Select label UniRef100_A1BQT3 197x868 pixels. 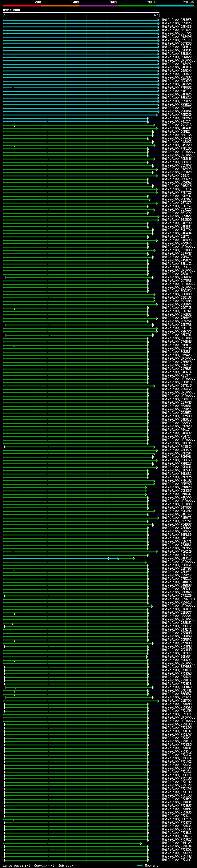tap(177, 518)
